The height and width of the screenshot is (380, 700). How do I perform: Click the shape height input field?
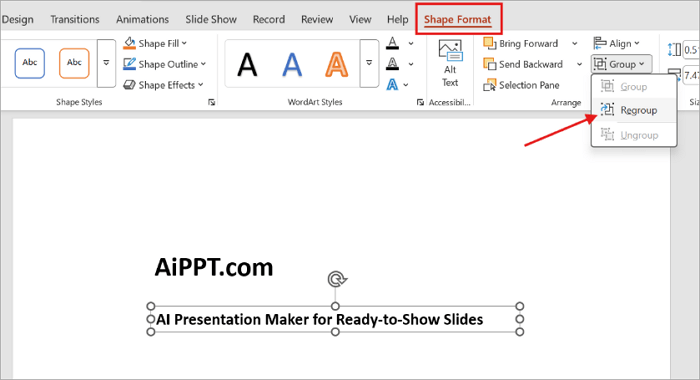pyautogui.click(x=691, y=50)
